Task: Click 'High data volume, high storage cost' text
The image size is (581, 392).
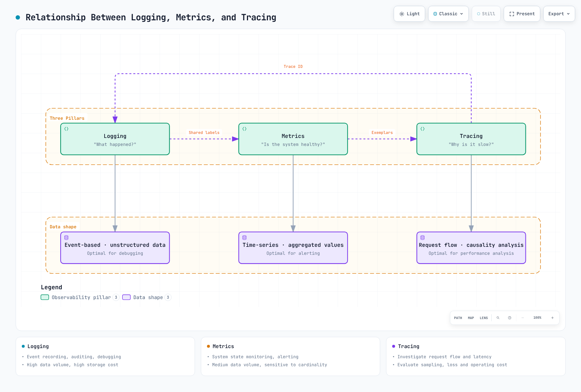Action: [73, 365]
